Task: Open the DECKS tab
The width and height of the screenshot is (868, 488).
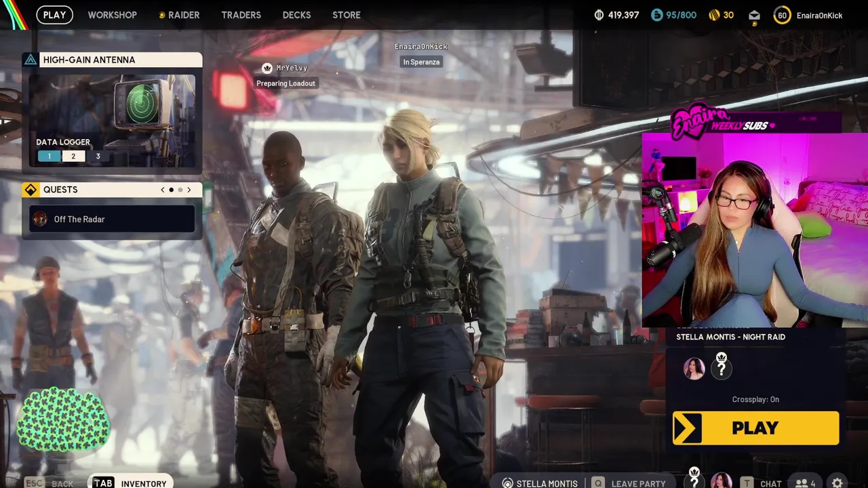Action: pos(296,15)
